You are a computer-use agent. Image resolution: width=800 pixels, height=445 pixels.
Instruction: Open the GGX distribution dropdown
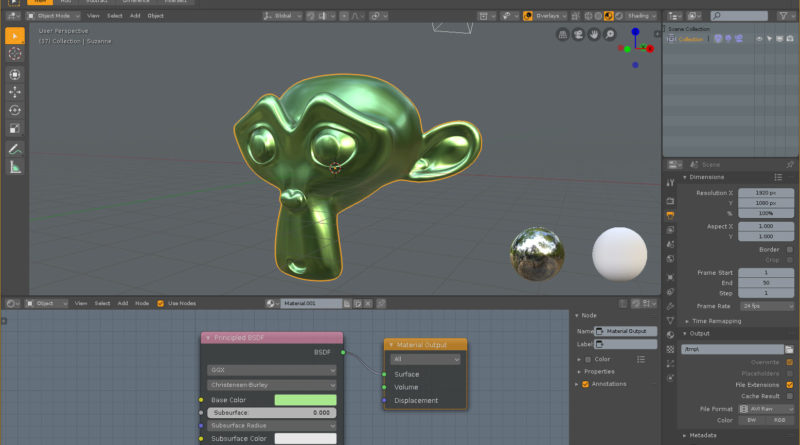[271, 370]
